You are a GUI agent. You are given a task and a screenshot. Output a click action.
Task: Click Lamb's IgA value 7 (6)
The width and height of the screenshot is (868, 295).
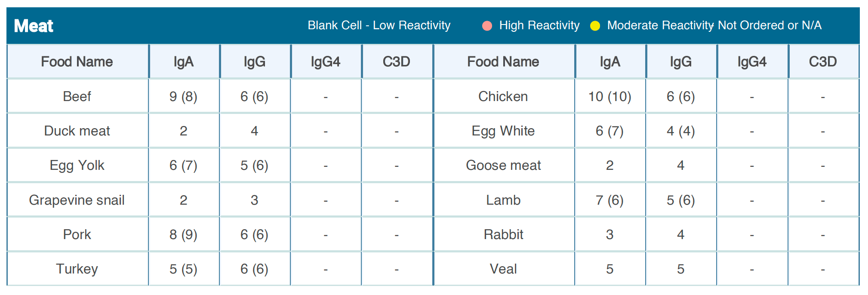pyautogui.click(x=609, y=200)
